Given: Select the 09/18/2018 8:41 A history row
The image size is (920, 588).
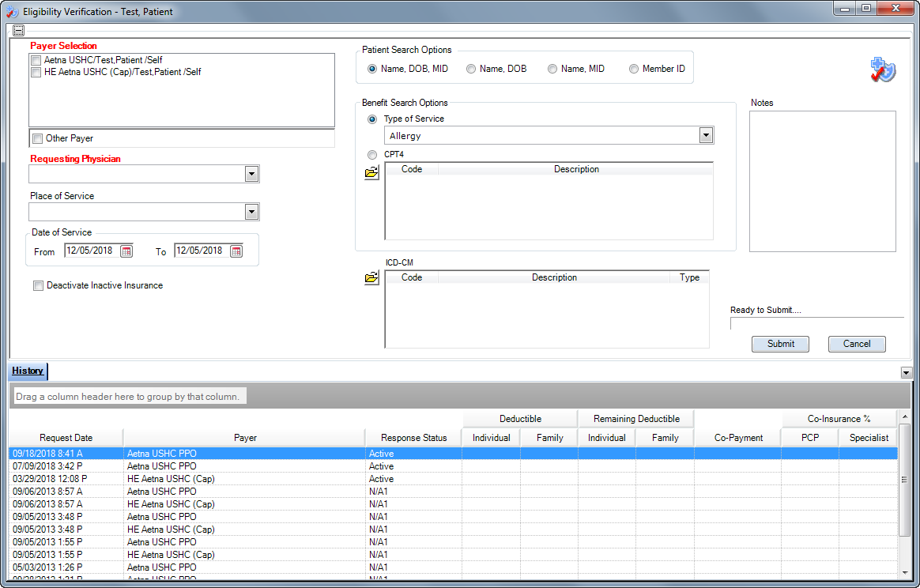Looking at the screenshot, I should pos(453,454).
